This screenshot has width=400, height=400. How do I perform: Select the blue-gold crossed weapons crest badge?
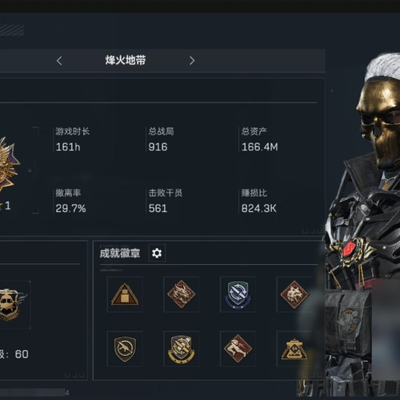[x=181, y=349]
